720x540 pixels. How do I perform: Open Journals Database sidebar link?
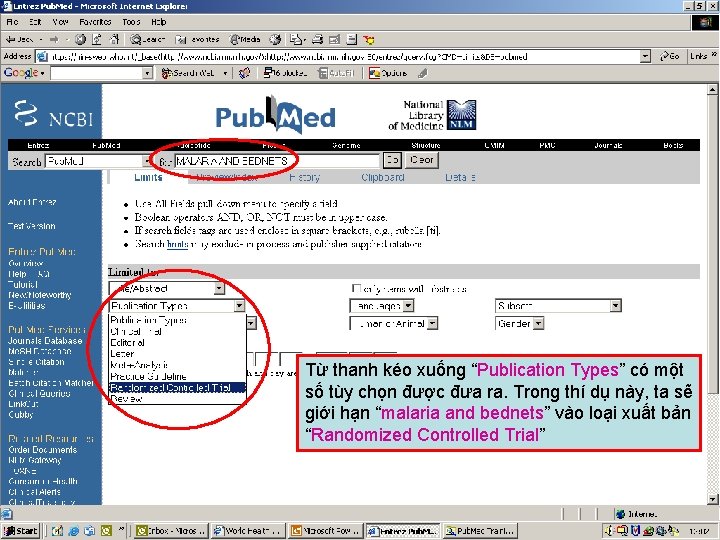45,341
